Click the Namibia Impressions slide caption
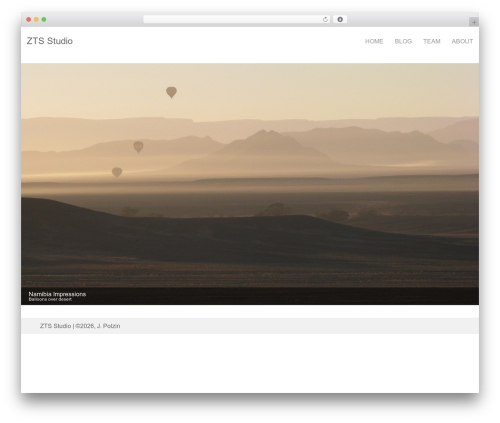 coord(57,294)
